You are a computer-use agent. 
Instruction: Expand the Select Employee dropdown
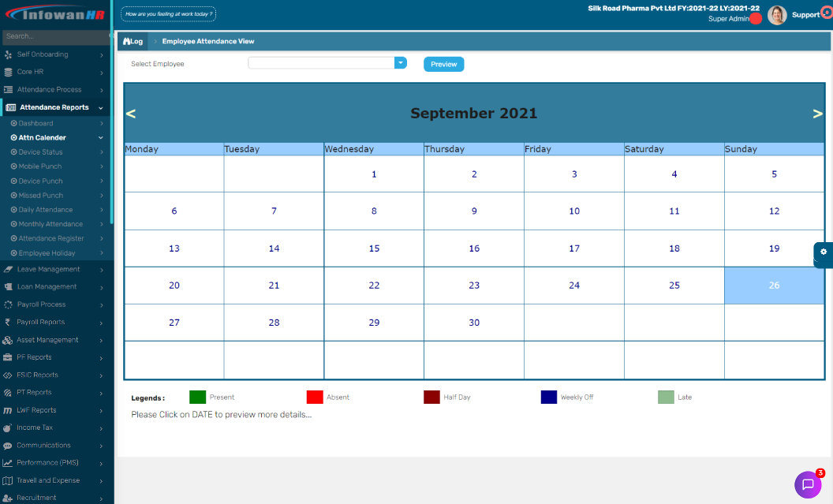401,62
